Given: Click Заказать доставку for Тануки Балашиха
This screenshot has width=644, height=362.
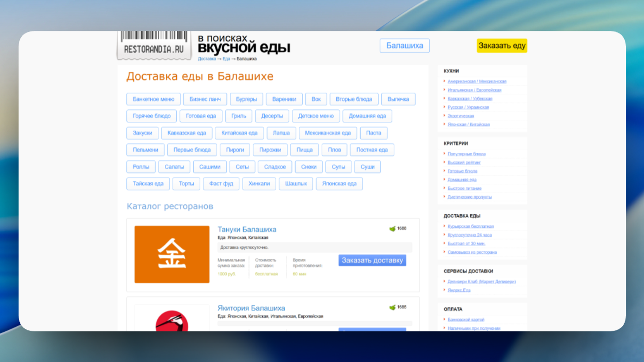Looking at the screenshot, I should [372, 260].
